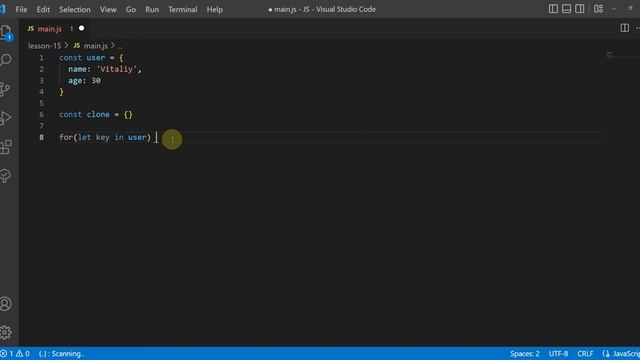Open the Help menu
Viewport: 640px width, 360px height.
click(x=214, y=9)
